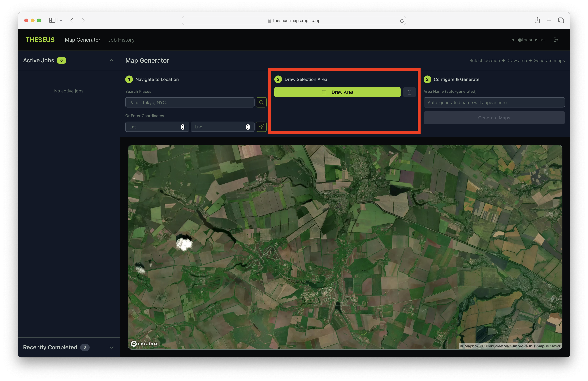The width and height of the screenshot is (588, 381).
Task: Click the trash icon to delete drawn area
Action: (x=409, y=92)
